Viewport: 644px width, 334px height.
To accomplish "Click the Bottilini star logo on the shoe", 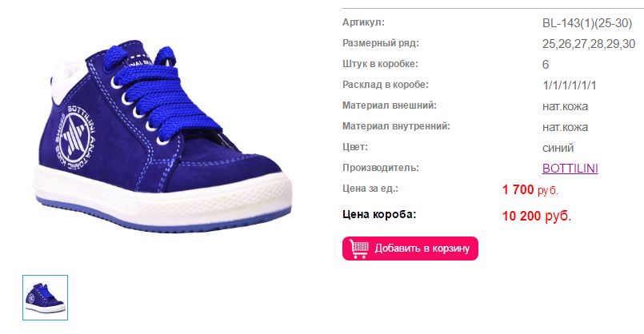I will [x=75, y=137].
